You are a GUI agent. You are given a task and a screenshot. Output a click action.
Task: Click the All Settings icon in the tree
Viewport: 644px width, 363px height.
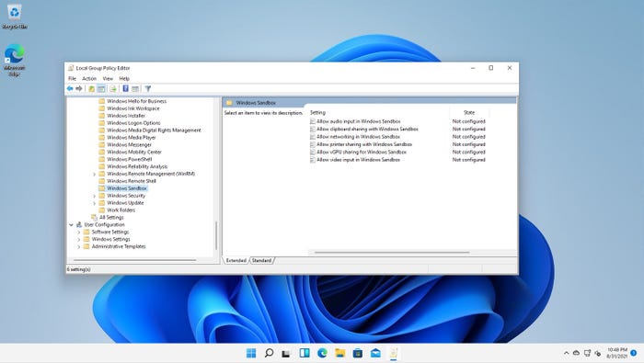click(94, 218)
